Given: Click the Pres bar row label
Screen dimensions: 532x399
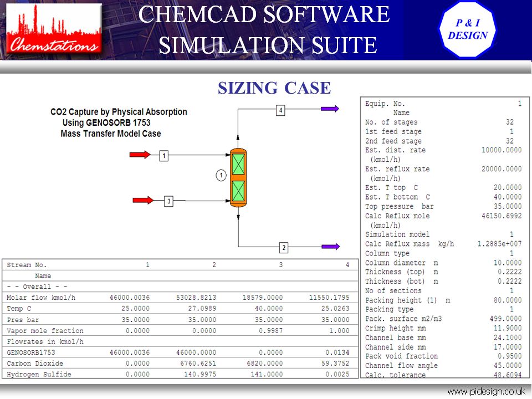Looking at the screenshot, I should (23, 320).
